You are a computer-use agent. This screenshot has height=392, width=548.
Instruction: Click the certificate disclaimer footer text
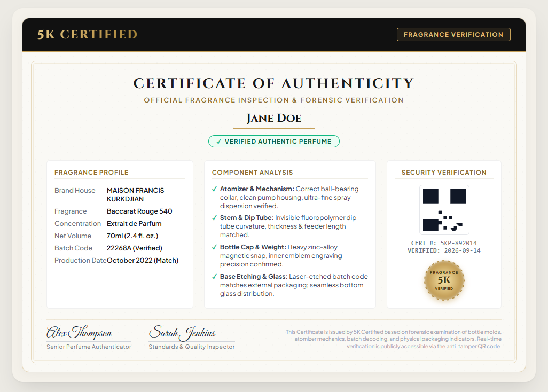(394, 339)
